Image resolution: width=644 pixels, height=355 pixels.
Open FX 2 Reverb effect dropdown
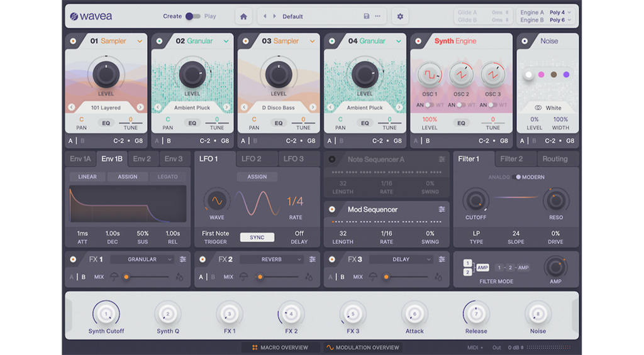272,259
